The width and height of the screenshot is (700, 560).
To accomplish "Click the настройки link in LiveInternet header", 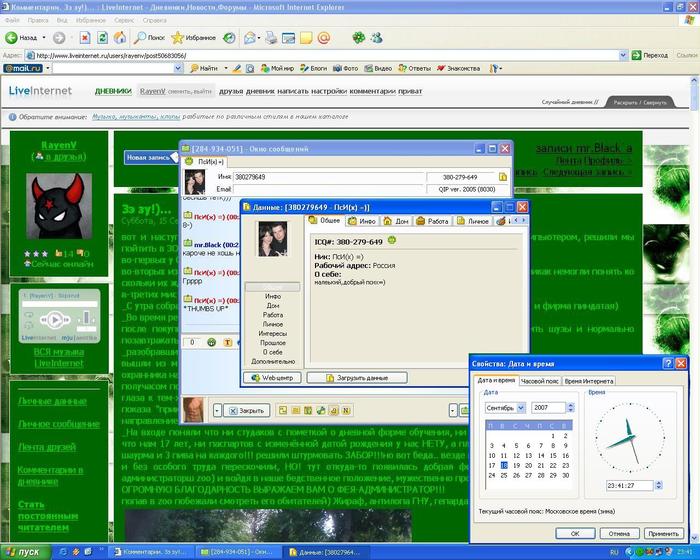I will click(x=329, y=91).
